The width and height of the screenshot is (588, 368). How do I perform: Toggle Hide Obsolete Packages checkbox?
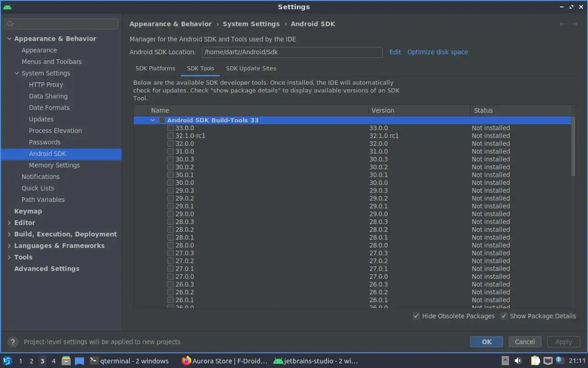click(x=416, y=316)
